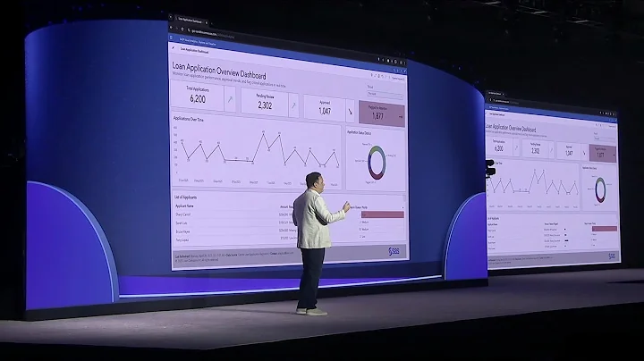Click the red risk bar in the first applicant row
Viewport: 644px width, 361px height.
383,214
